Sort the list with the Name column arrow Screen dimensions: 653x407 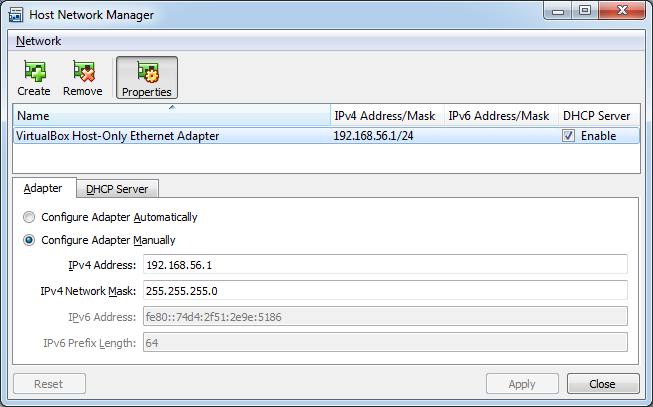(172, 107)
